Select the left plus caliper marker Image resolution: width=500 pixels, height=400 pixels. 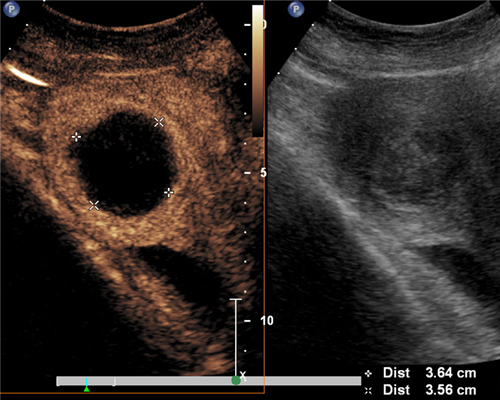76,137
